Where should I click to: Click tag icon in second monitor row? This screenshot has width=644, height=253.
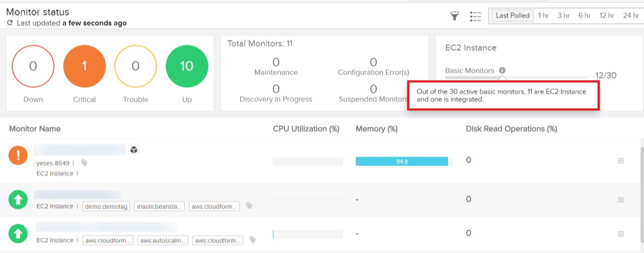coord(250,206)
